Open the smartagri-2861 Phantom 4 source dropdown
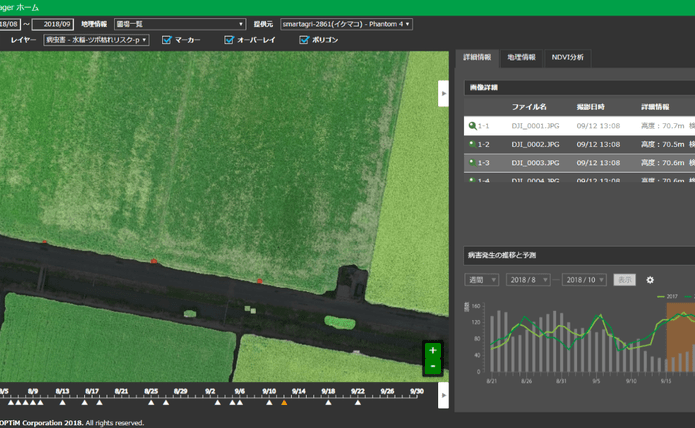 click(x=346, y=24)
